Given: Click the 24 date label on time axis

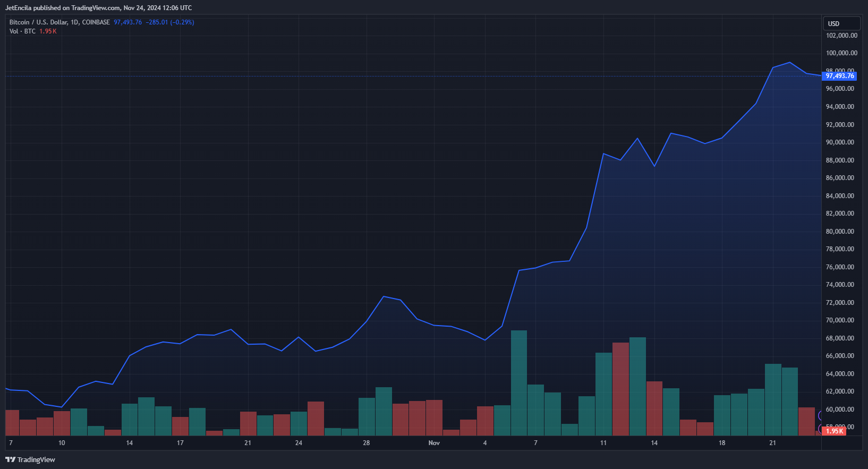Looking at the screenshot, I should coord(299,443).
